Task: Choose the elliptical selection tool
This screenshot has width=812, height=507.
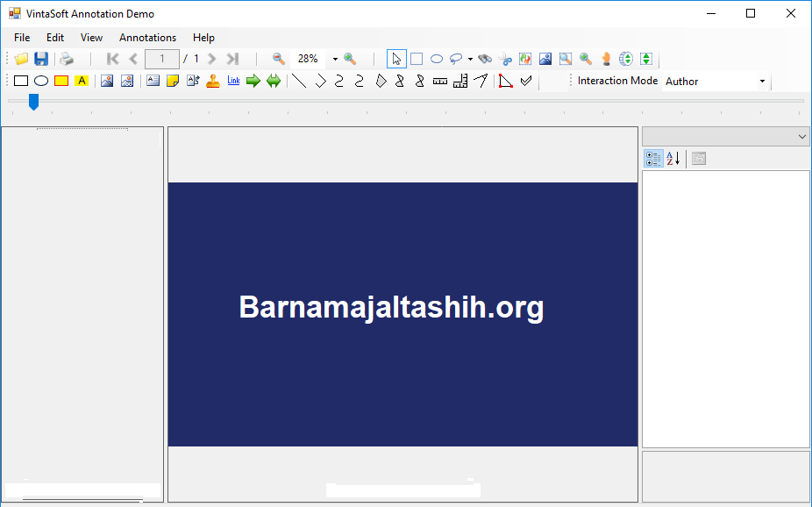Action: coord(437,59)
